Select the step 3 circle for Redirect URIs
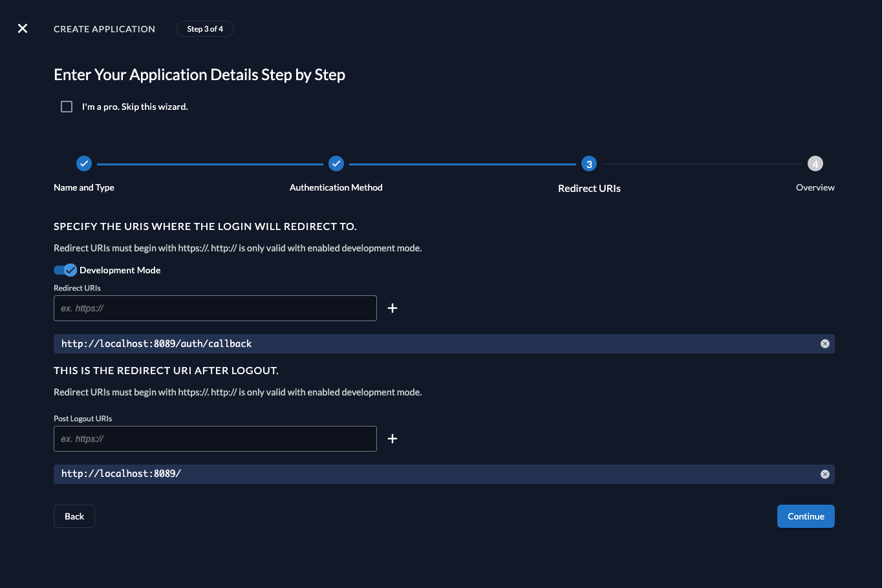The image size is (882, 588). [x=589, y=163]
